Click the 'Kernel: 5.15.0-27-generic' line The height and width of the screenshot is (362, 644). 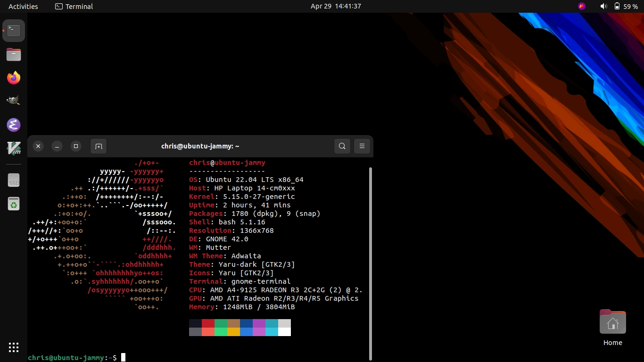[x=242, y=197]
